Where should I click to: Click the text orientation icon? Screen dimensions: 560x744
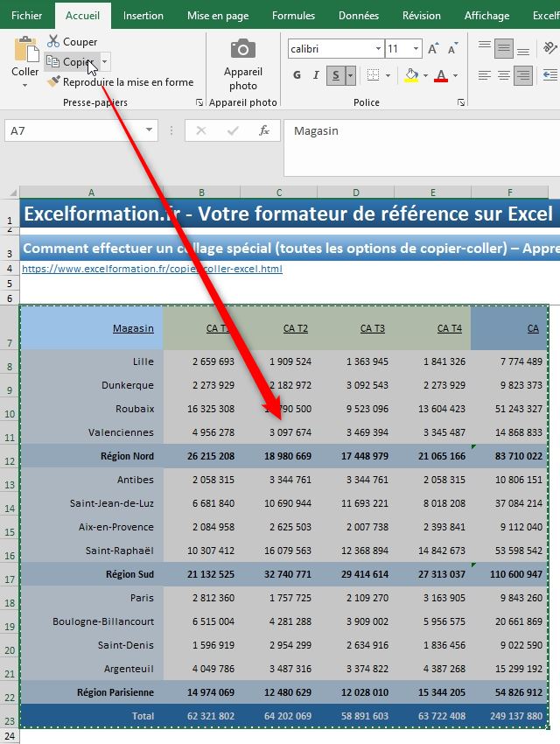[x=550, y=48]
